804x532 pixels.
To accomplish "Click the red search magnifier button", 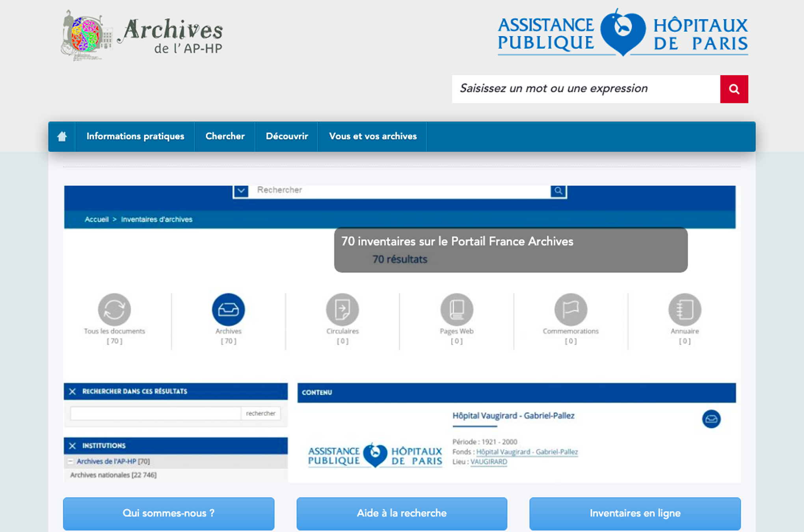I will coord(734,89).
